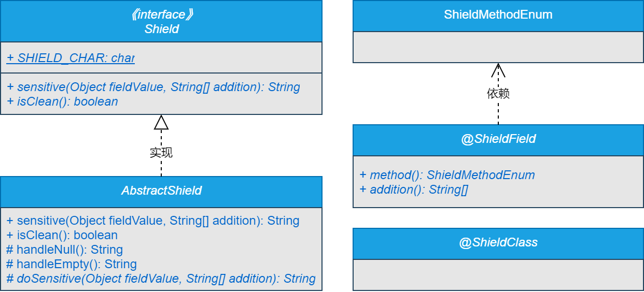Click the handleEmpty(): String method
The height and width of the screenshot is (292, 644).
[72, 264]
